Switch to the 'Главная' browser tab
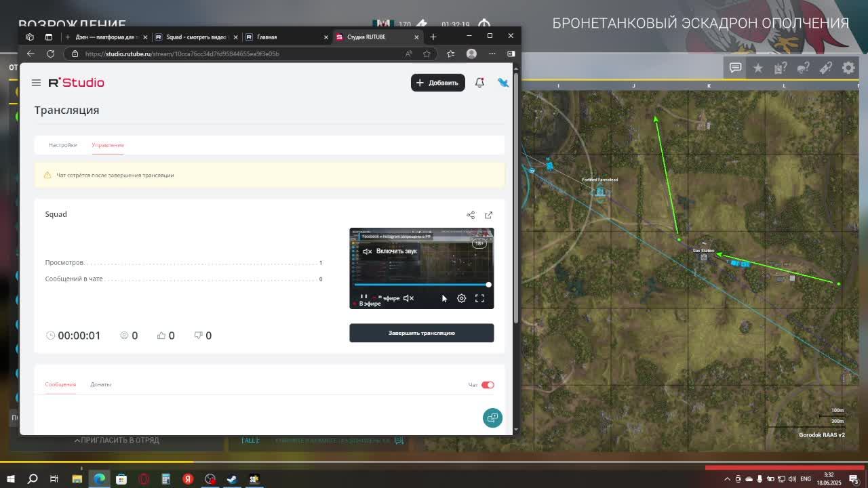 click(x=286, y=37)
